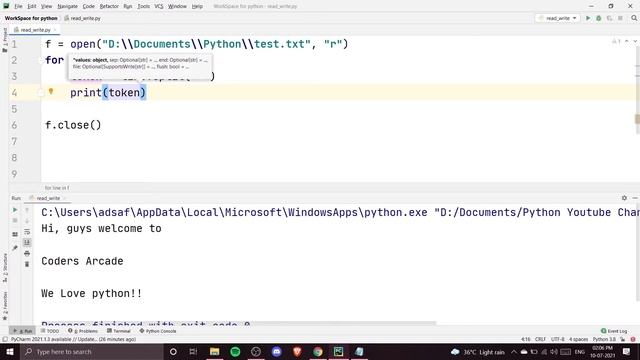
Task: Open the Window menu
Action: [177, 6]
